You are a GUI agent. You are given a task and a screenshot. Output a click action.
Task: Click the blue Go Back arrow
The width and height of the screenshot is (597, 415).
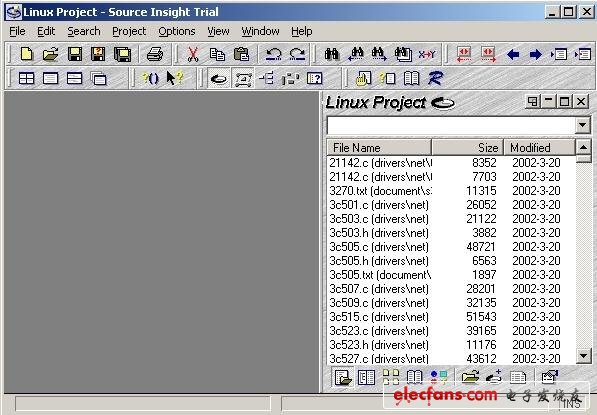[513, 54]
